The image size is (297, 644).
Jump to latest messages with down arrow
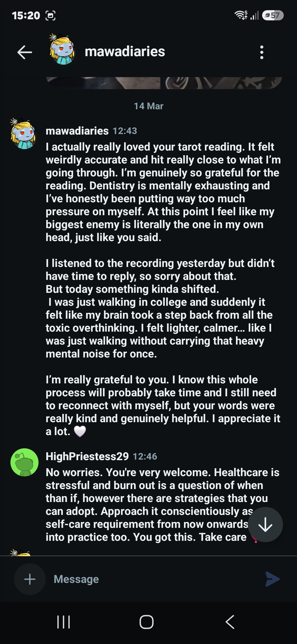coord(265,524)
